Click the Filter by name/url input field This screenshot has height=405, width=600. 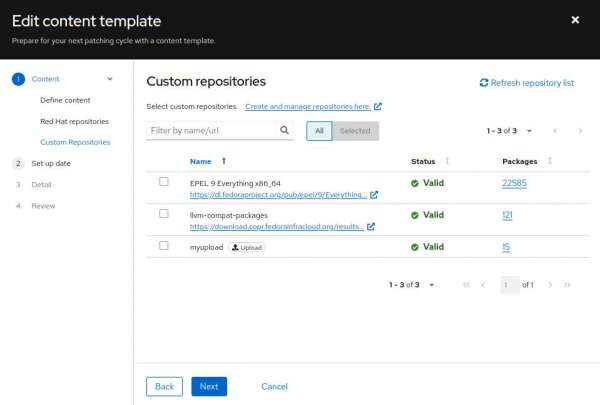[210, 130]
